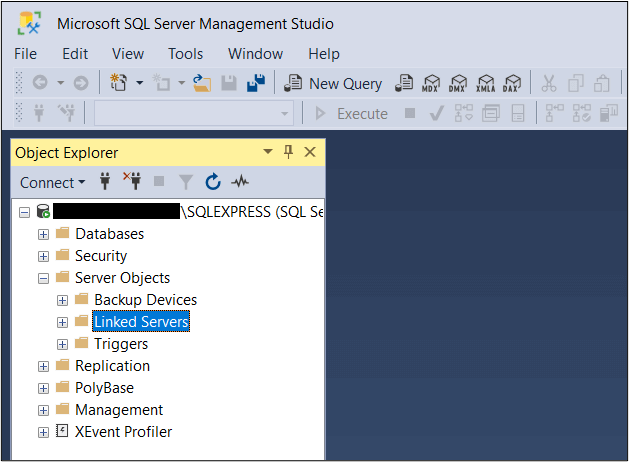
Task: Collapse the Server Objects node
Action: tap(43, 278)
